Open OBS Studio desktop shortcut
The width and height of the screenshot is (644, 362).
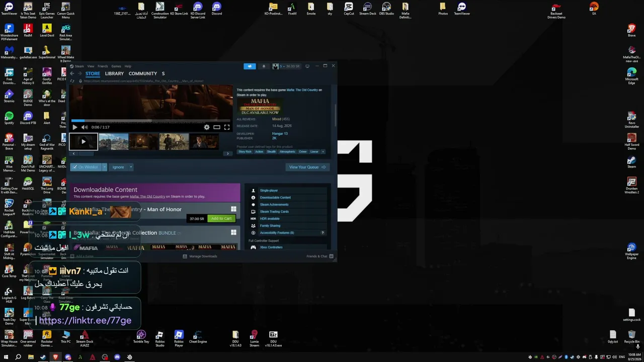point(386,9)
